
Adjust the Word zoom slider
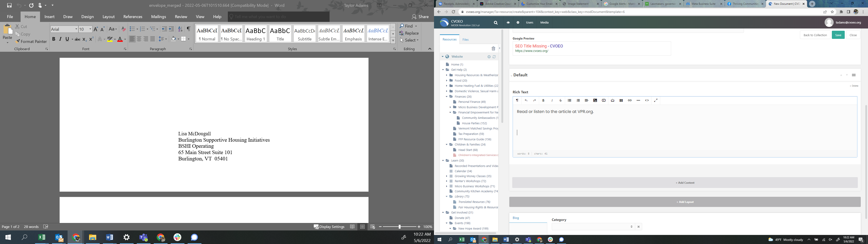tap(400, 227)
